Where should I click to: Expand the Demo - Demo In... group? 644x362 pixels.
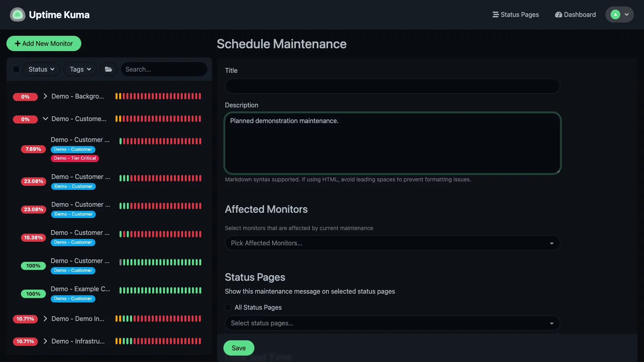click(45, 319)
